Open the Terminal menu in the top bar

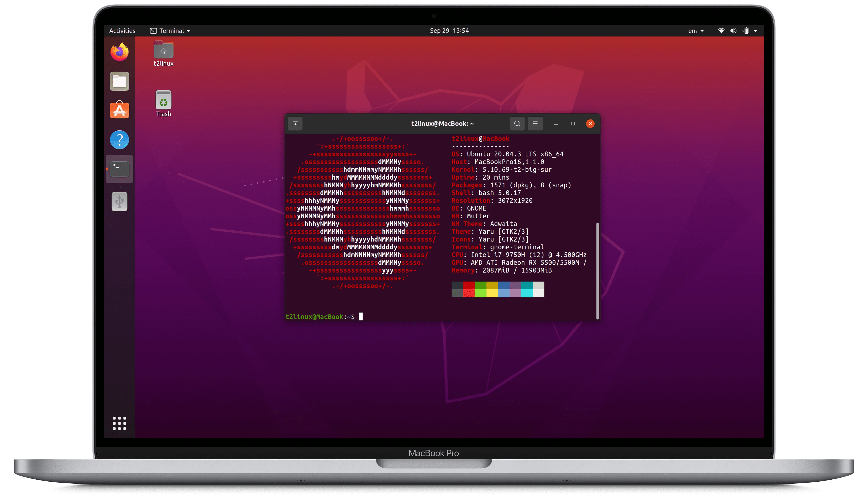170,31
